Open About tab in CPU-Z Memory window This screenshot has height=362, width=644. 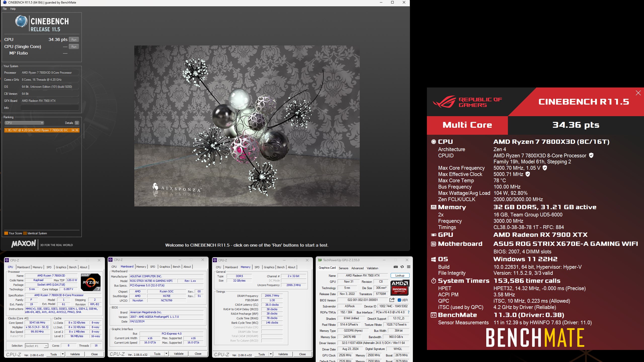coord(292,267)
